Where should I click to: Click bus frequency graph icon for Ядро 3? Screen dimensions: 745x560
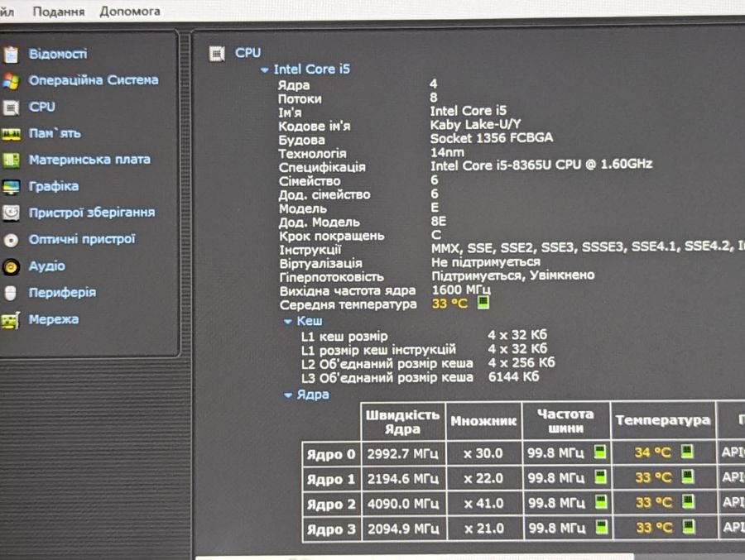click(602, 527)
